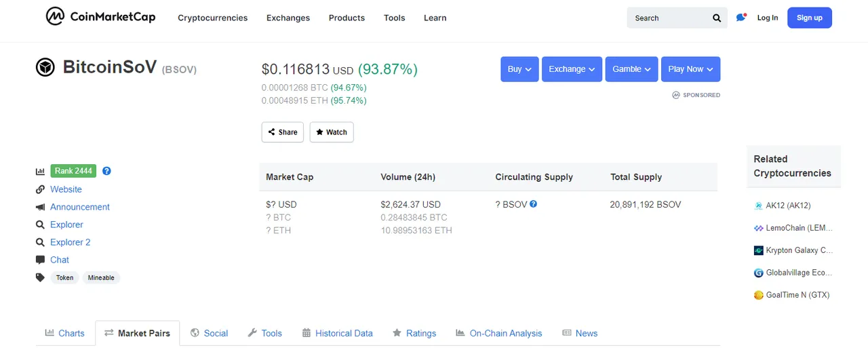This screenshot has width=868, height=350.
Task: Switch to the Historical Data tab
Action: (337, 333)
